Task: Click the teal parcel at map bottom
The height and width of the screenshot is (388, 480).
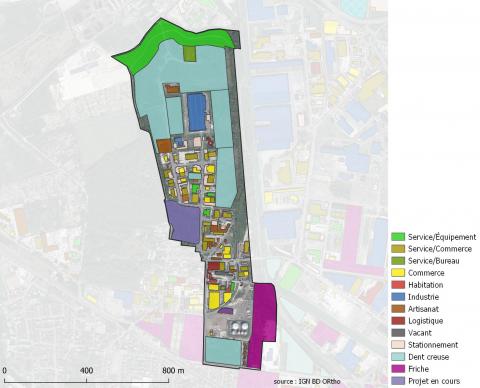Action: pos(223,351)
